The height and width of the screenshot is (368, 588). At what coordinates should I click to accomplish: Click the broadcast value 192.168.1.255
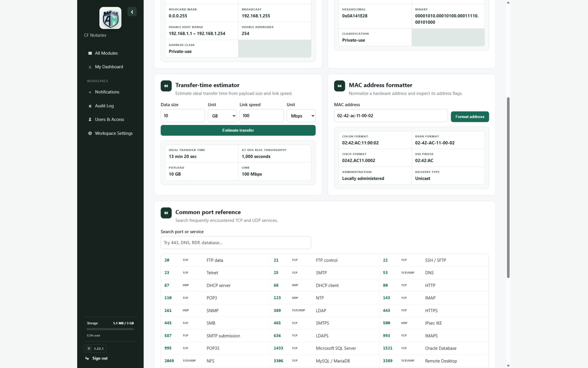pos(256,16)
